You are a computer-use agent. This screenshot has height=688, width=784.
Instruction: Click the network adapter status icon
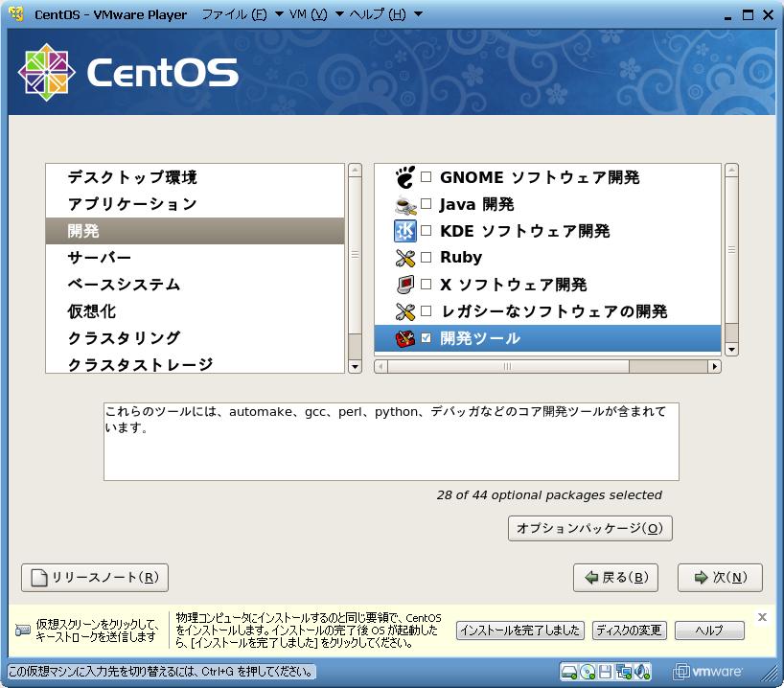pyautogui.click(x=624, y=671)
